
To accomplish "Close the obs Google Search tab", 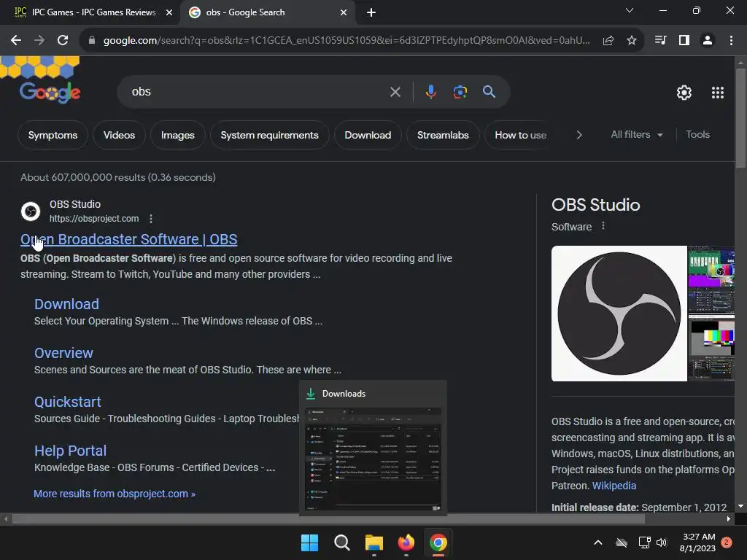I will [x=344, y=13].
